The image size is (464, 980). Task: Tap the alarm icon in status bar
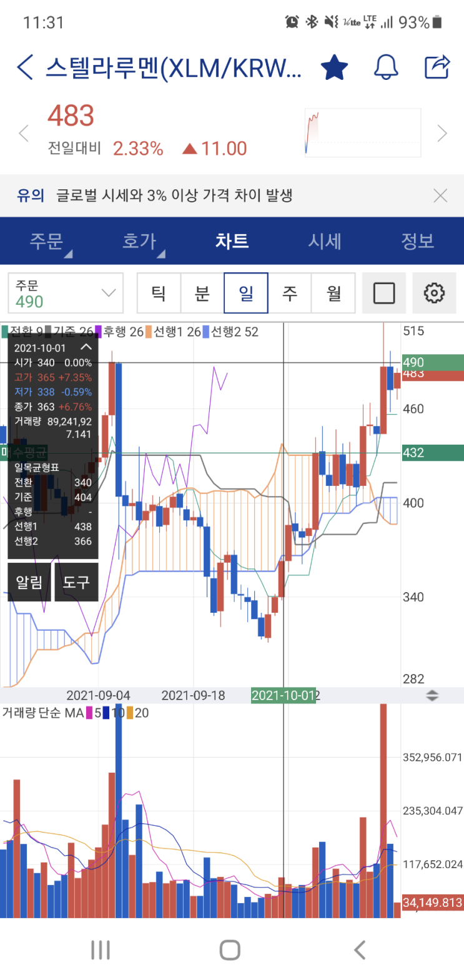pyautogui.click(x=292, y=22)
